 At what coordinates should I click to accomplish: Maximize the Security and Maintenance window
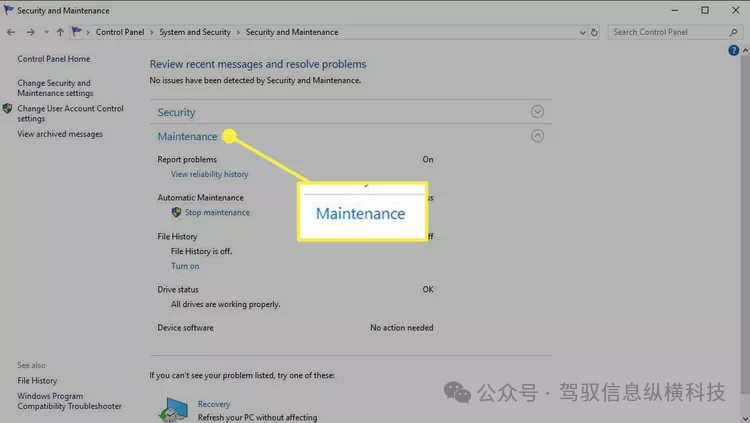pyautogui.click(x=705, y=10)
